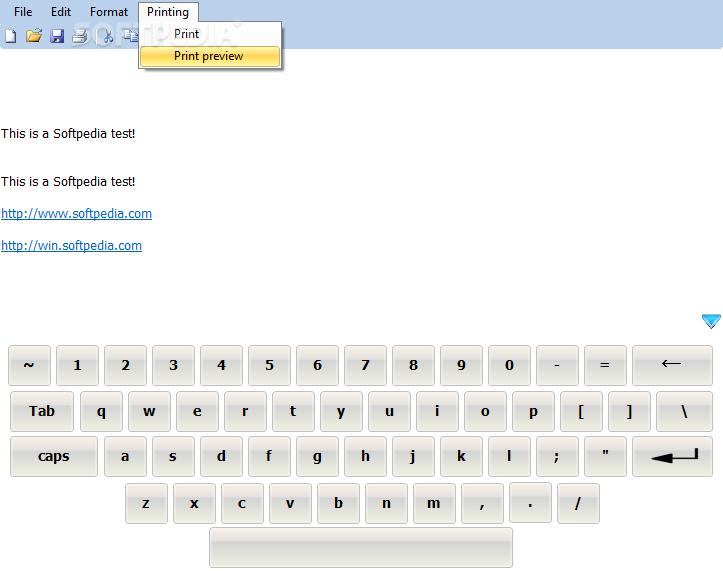The image size is (723, 571).
Task: Open the File menu
Action: (x=23, y=12)
